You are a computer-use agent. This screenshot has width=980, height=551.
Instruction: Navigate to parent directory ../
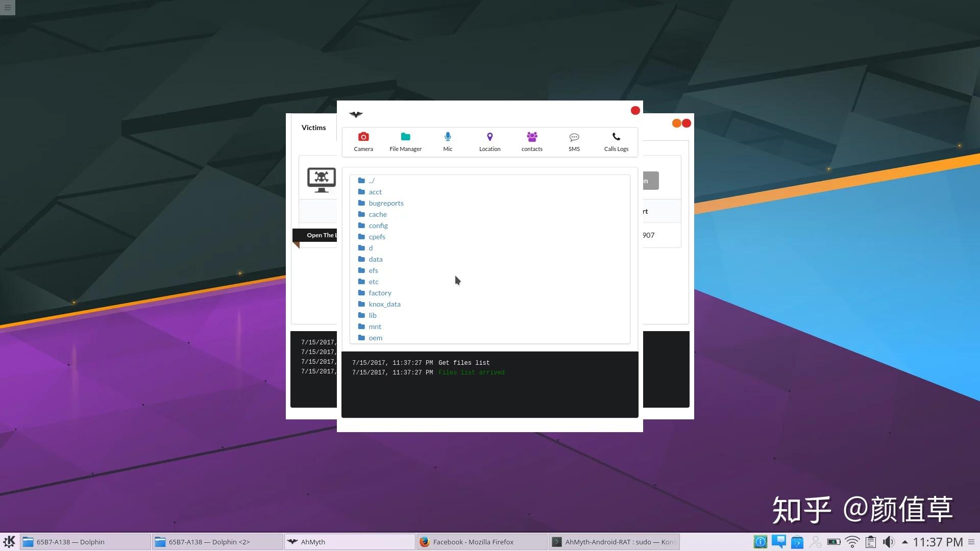(372, 181)
